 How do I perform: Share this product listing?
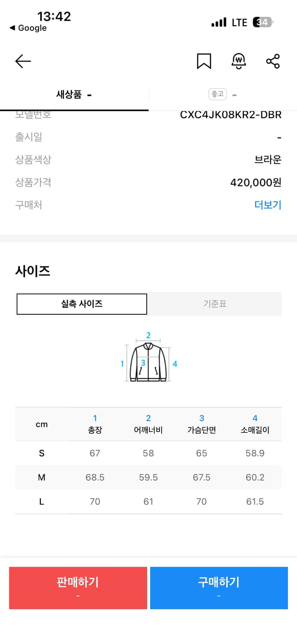[x=273, y=61]
